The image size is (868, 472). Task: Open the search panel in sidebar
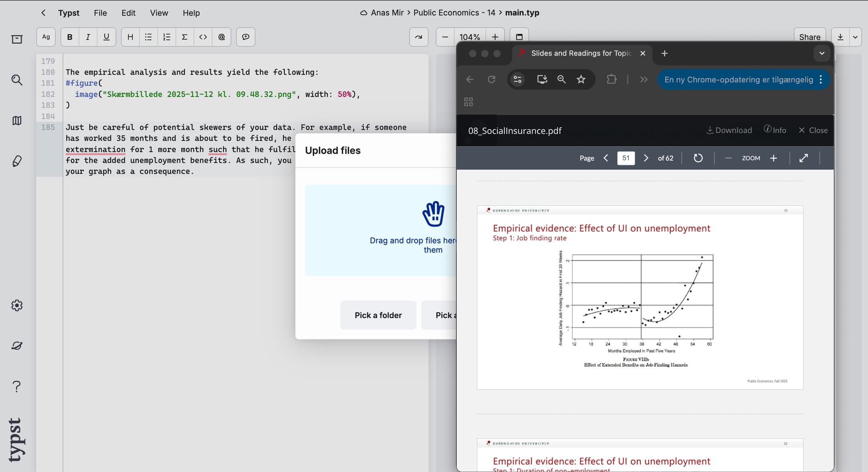[17, 80]
